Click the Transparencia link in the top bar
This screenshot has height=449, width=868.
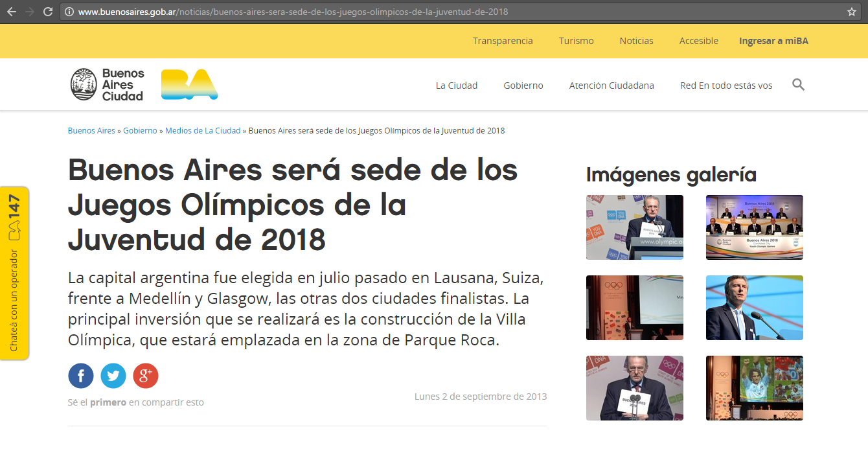[x=503, y=41]
